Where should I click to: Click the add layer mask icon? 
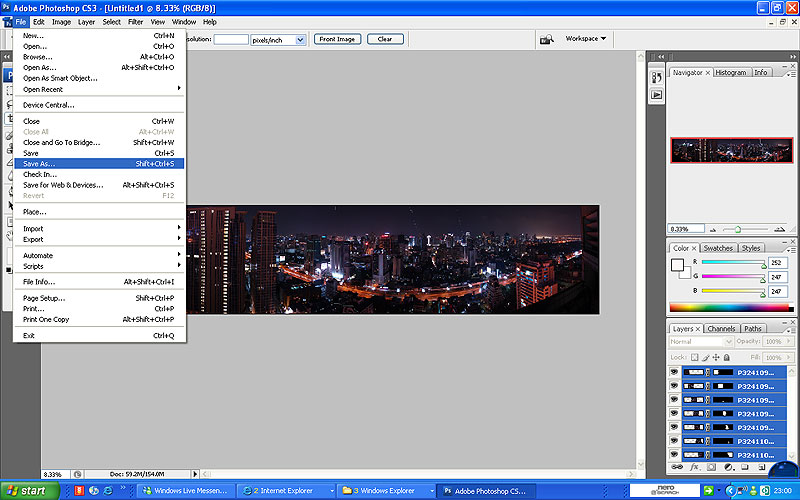[x=711, y=467]
